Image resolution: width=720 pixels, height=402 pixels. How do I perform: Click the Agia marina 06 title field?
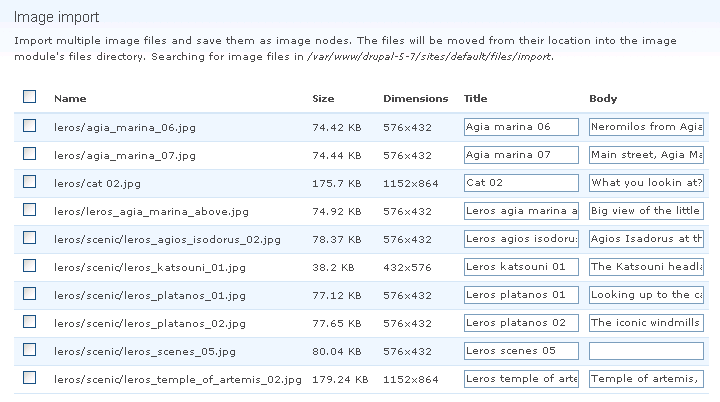(x=521, y=127)
